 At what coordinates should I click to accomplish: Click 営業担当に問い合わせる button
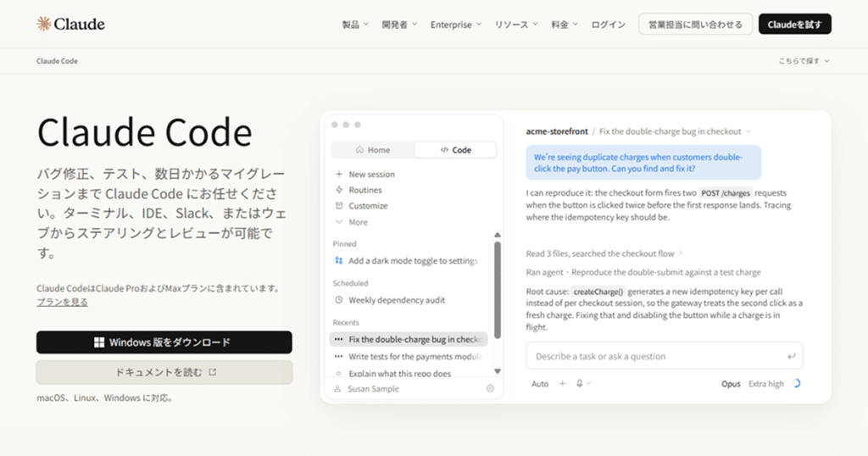tap(695, 25)
